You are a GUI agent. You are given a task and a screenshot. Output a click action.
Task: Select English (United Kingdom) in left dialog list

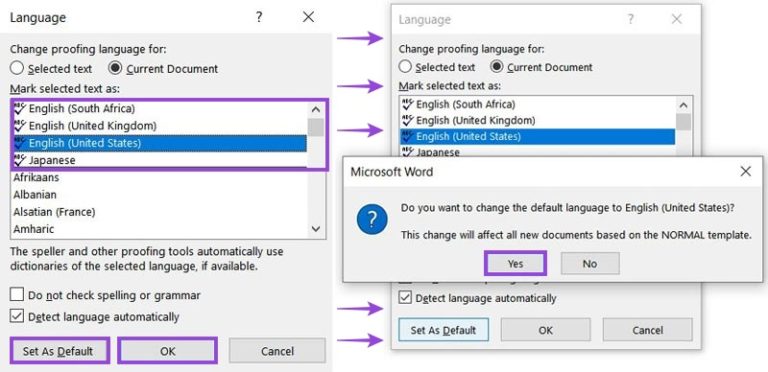[160, 126]
